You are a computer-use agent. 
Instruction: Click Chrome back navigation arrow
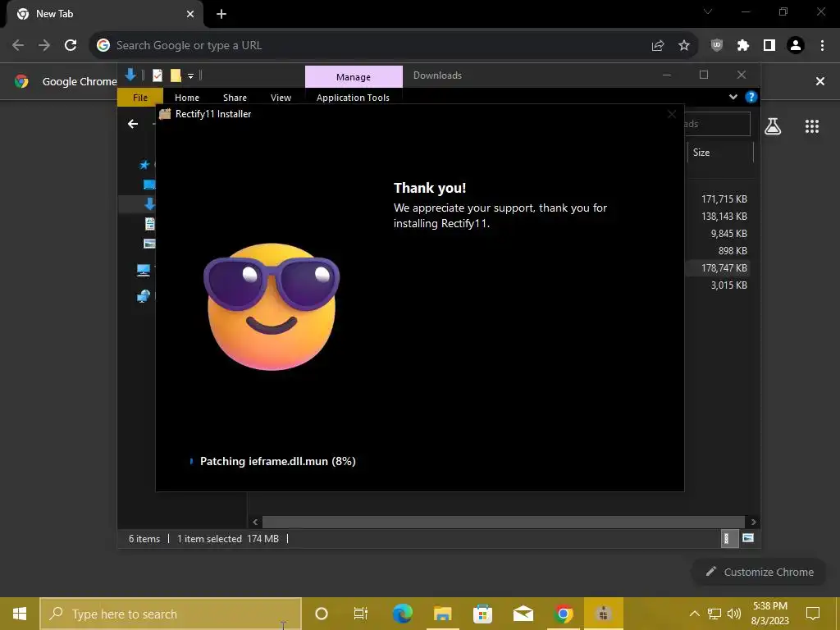18,45
